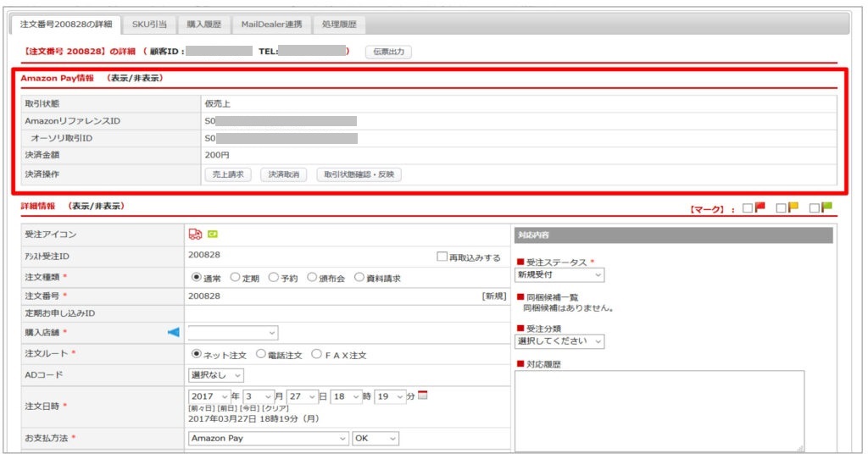Click the [前々日] date link

point(202,408)
